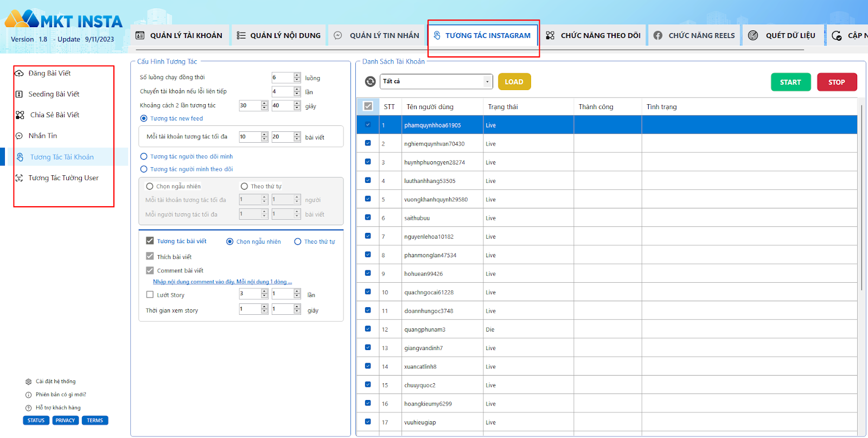
Task: Click the Tương Tác Instagram hand icon
Action: pos(437,35)
